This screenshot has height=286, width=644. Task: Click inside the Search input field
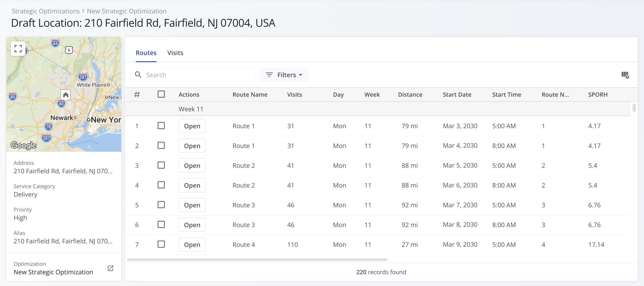tap(195, 75)
